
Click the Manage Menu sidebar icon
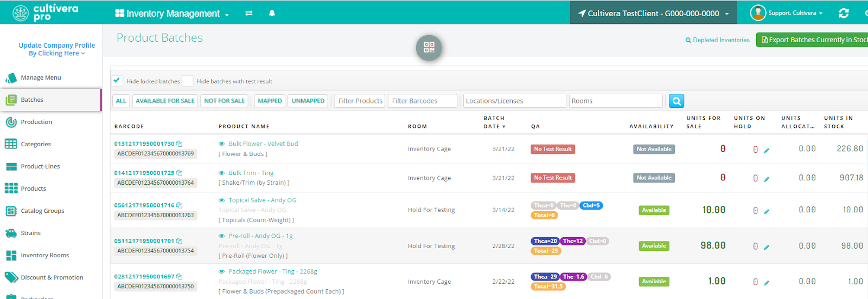pyautogui.click(x=11, y=78)
